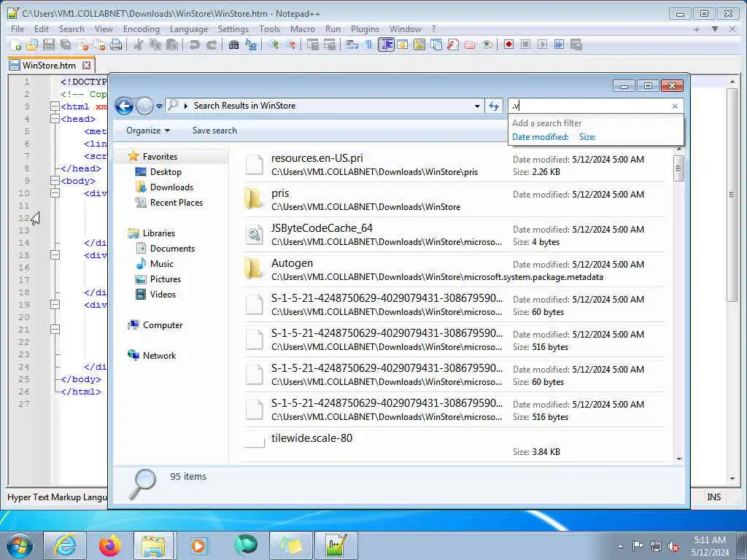This screenshot has height=560, width=747.
Task: Click the Back button in Explorer
Action: pyautogui.click(x=124, y=106)
